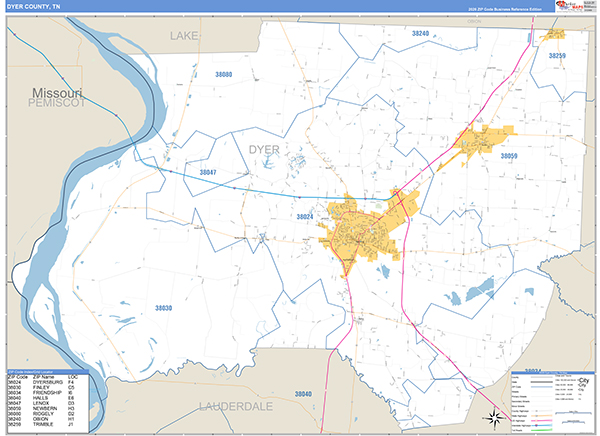
Task: Click the orange highway line swatch in legend
Action: pos(541,415)
